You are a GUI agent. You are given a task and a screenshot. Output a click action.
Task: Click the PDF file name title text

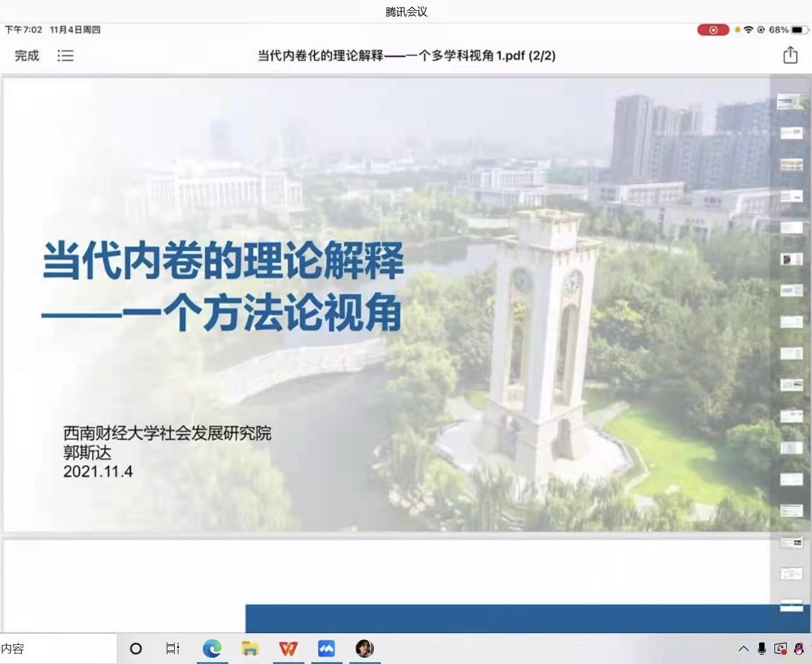tap(407, 56)
